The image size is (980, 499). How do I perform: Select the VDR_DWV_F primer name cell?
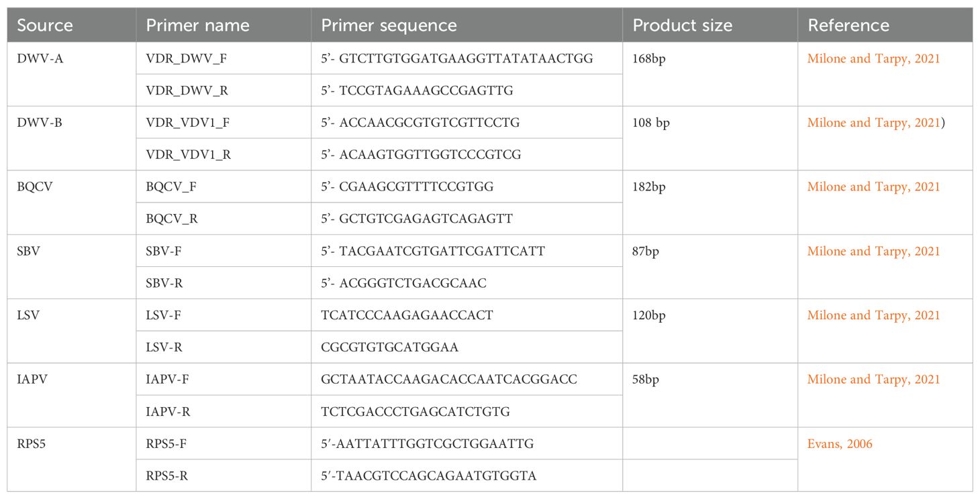point(224,58)
